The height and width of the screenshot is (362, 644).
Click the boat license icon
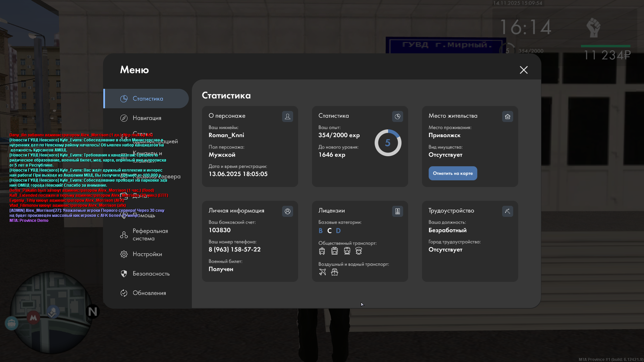(334, 272)
